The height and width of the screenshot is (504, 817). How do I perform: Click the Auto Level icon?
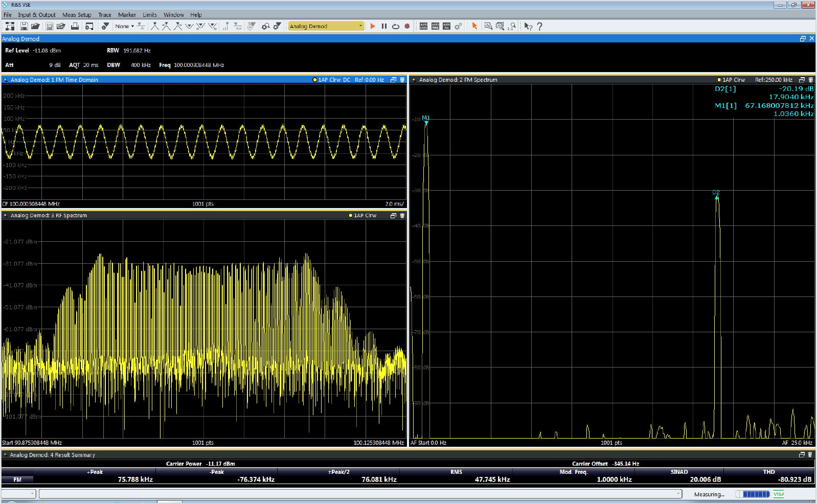click(423, 26)
